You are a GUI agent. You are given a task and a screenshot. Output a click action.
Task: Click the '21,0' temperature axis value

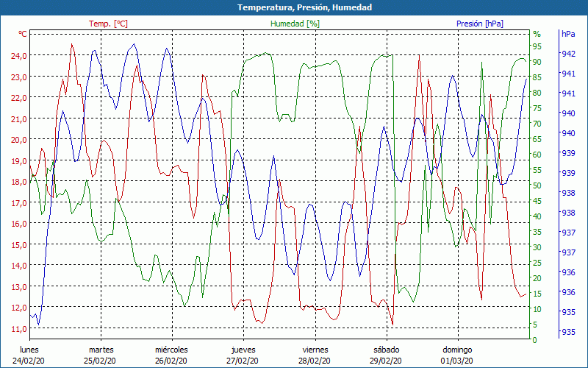(19, 119)
